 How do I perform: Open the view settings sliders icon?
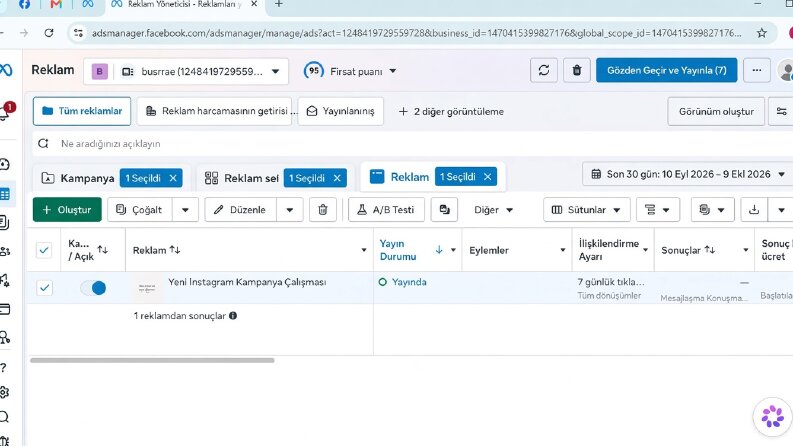tap(781, 111)
